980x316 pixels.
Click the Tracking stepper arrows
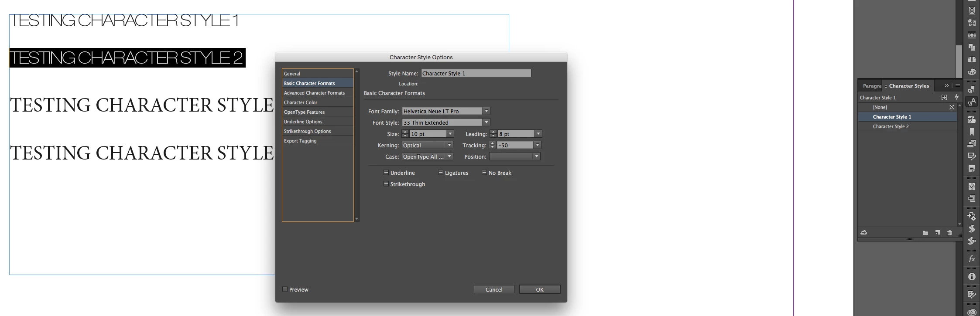tap(492, 145)
